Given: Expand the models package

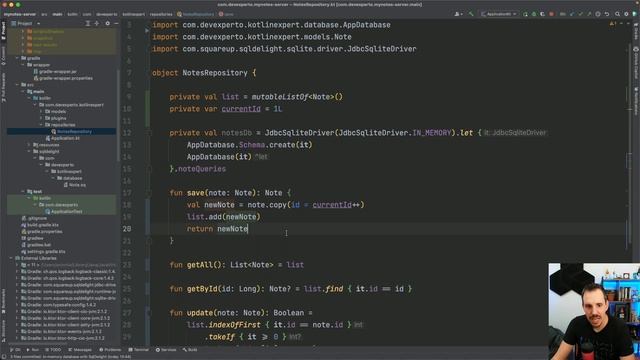Looking at the screenshot, I should pos(41,111).
